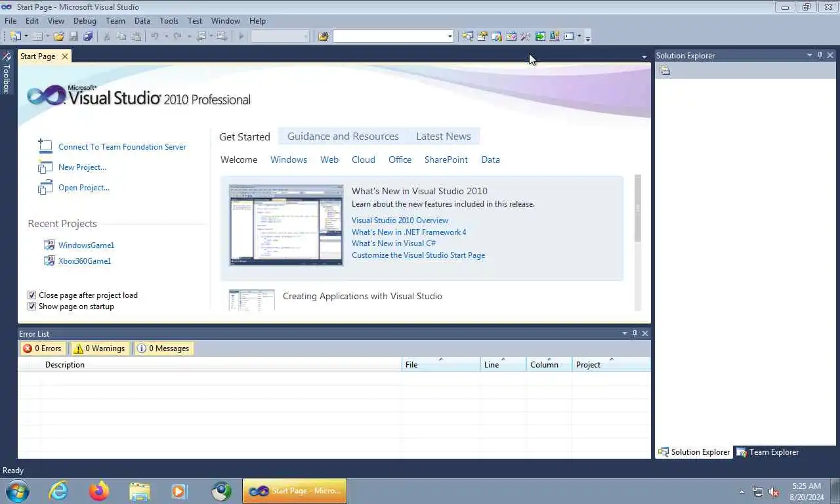Click the green-arrow Start Page toolbar icon
840x504 pixels.
(540, 36)
